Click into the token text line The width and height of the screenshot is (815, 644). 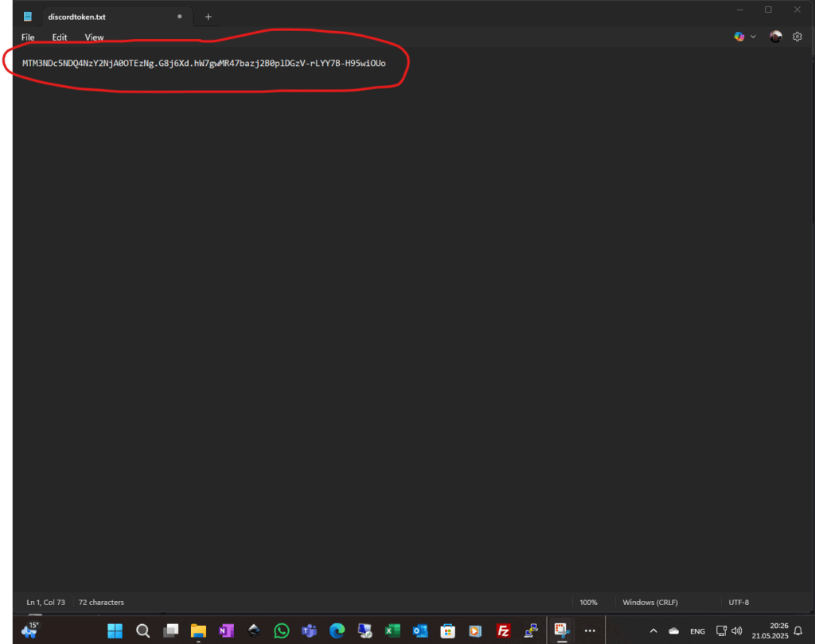[204, 64]
